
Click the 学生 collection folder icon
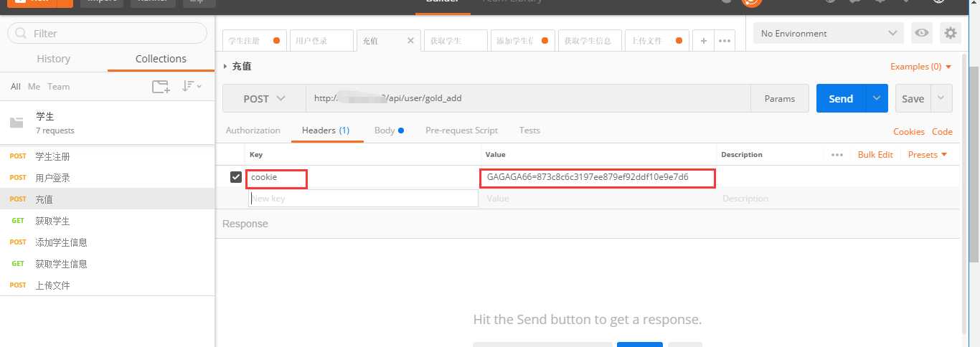(x=17, y=123)
